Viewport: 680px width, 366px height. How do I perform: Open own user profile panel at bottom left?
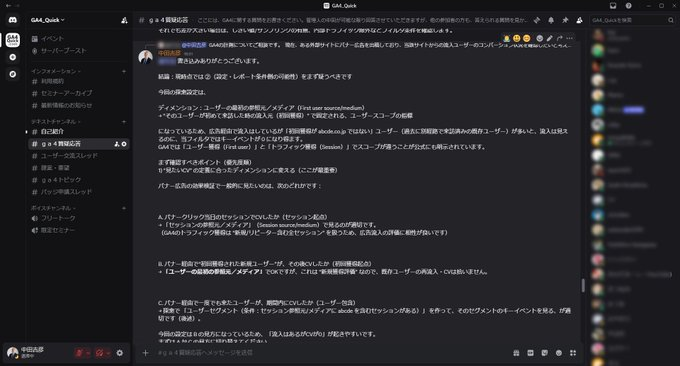31,352
